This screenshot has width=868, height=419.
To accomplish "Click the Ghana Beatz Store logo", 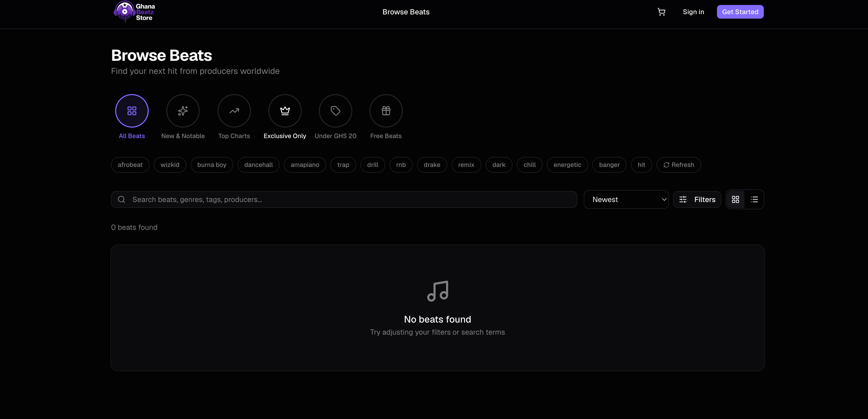I will tap(134, 12).
